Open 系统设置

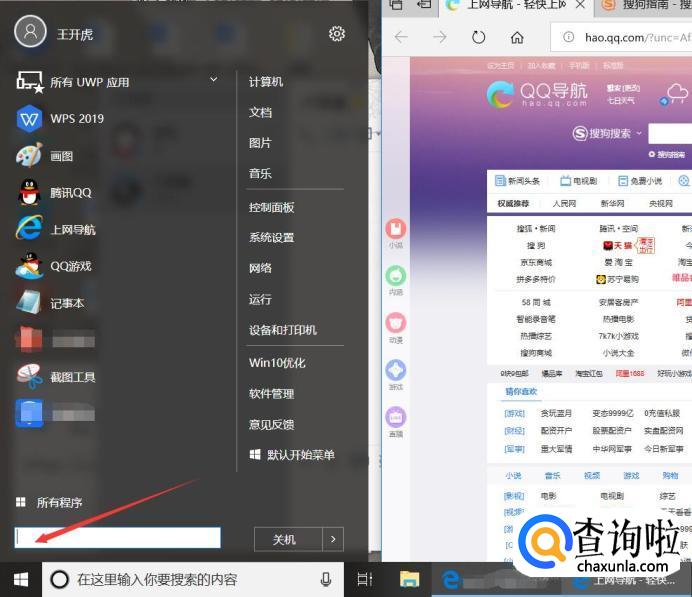[271, 237]
